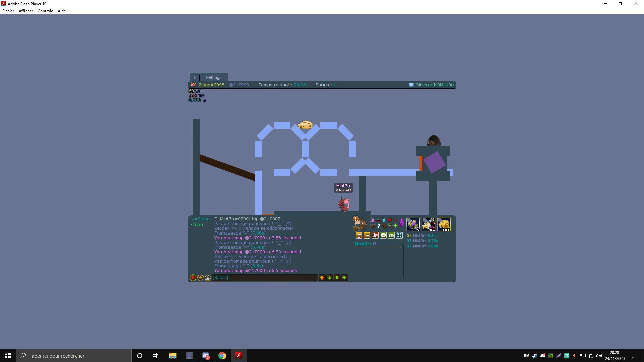Open the Steam tray icon
Screen dimensions: 644x362
(x=535, y=356)
